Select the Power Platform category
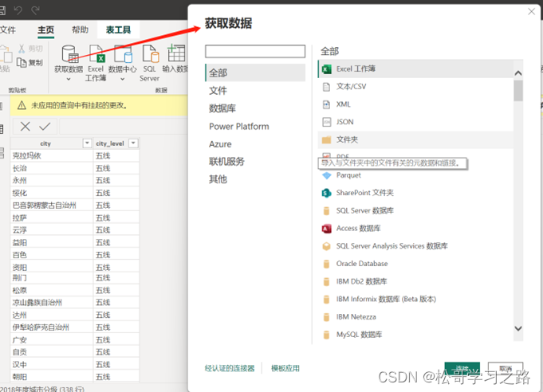 pos(239,126)
